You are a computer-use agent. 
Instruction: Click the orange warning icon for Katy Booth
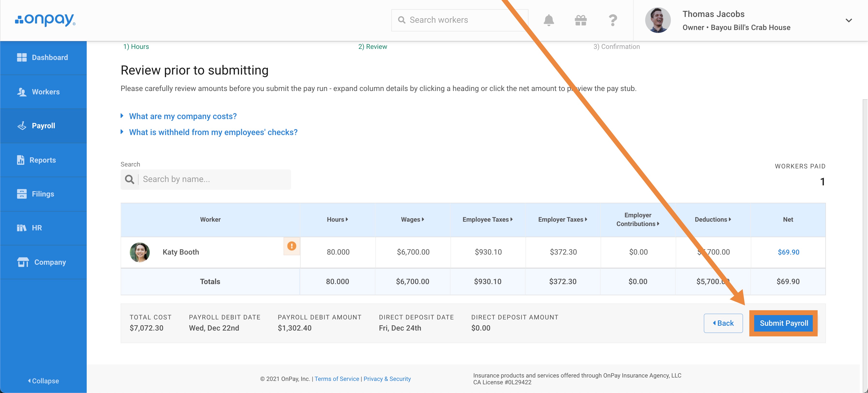pos(291,246)
